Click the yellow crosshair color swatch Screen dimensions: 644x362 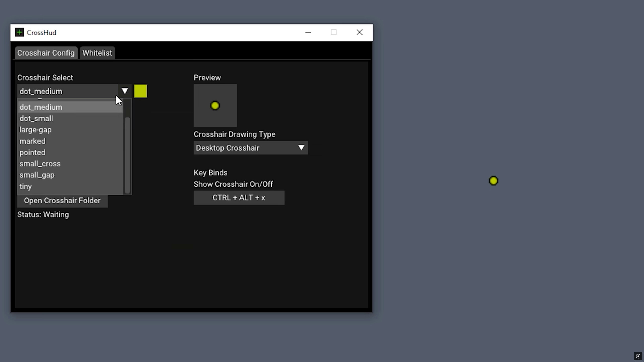pos(141,91)
